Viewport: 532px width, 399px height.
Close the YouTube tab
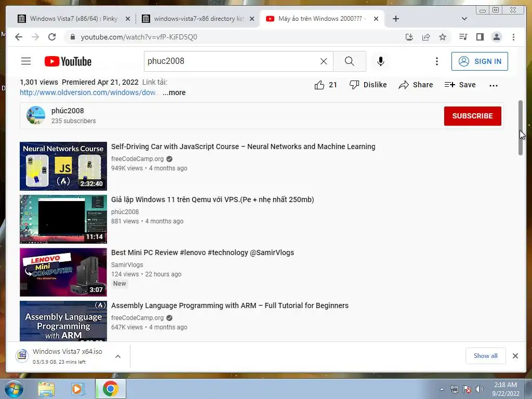[x=376, y=19]
